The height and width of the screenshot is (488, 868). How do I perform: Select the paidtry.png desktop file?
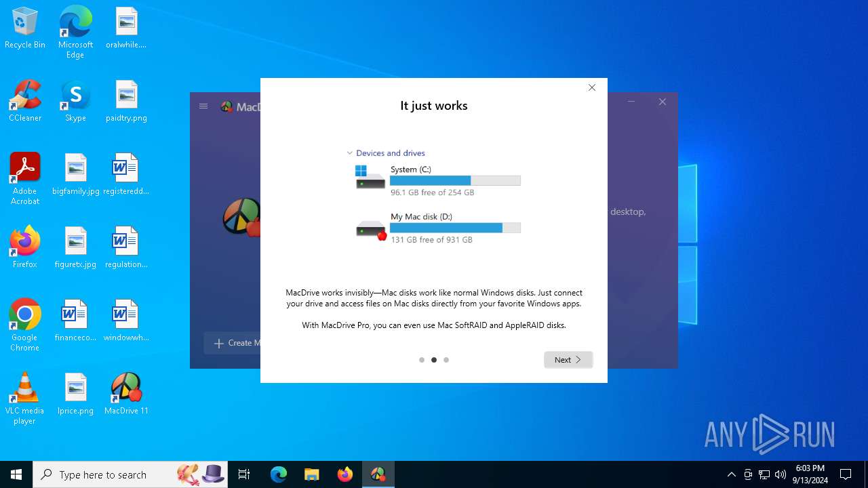point(126,101)
